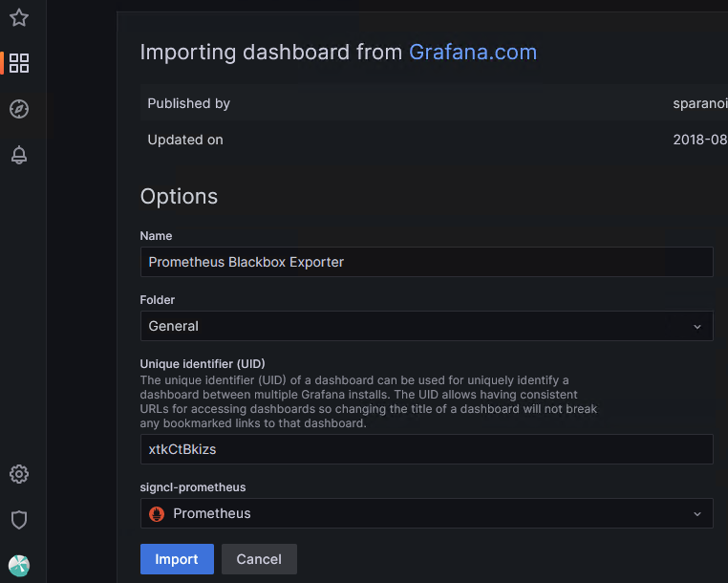This screenshot has width=728, height=583.
Task: Open Configuration via the gear icon
Action: click(x=19, y=474)
